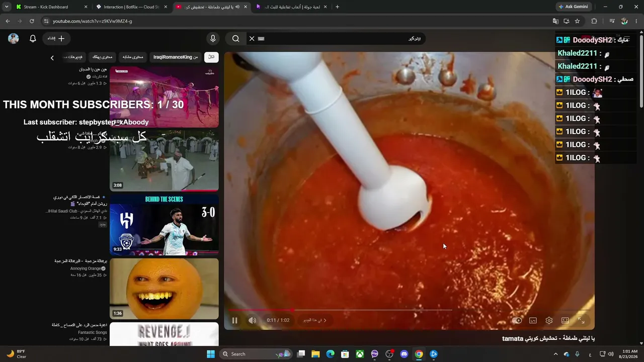644x362 pixels.
Task: Toggle the autoplay switch in player
Action: coord(517,320)
